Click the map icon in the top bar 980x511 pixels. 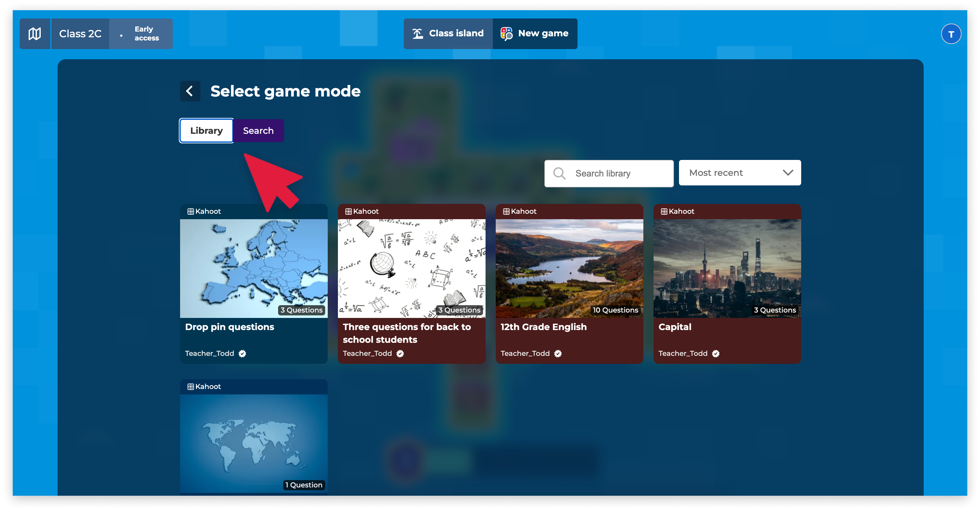(x=35, y=34)
